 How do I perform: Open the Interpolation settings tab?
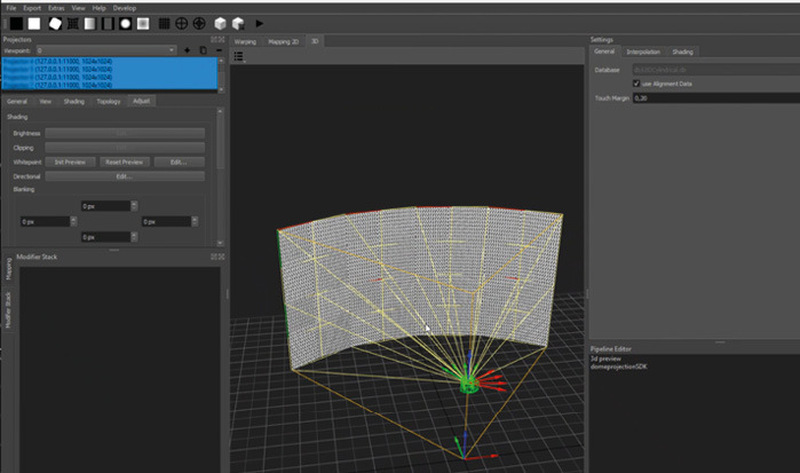point(643,51)
